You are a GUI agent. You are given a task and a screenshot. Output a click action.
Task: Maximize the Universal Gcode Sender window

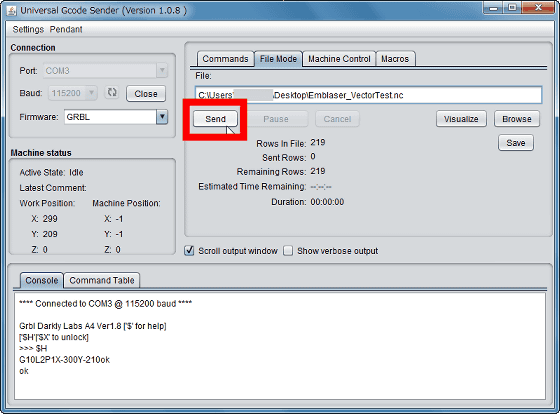[513, 8]
